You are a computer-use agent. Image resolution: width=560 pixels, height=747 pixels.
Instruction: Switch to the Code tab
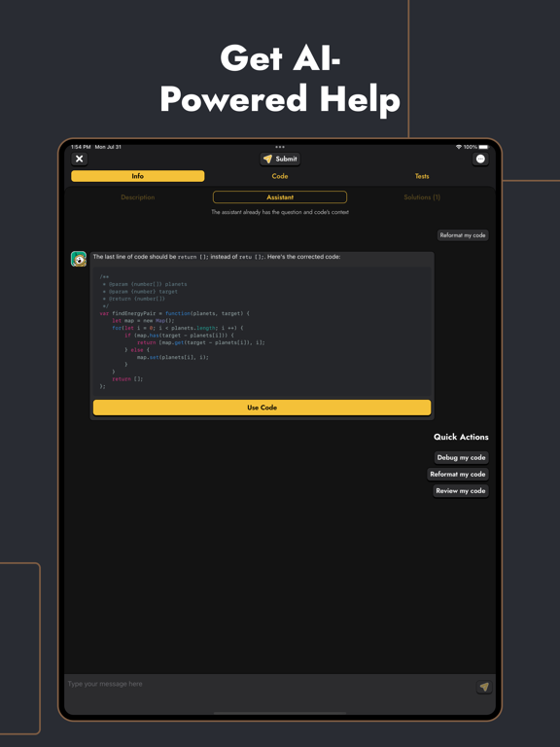pos(280,176)
